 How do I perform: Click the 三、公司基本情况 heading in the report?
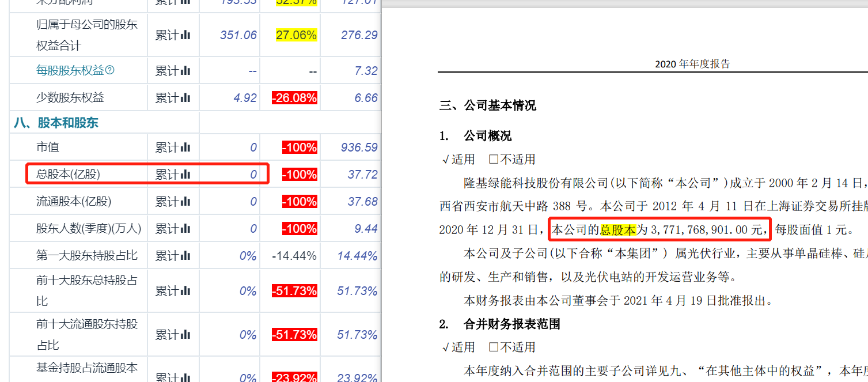point(487,105)
